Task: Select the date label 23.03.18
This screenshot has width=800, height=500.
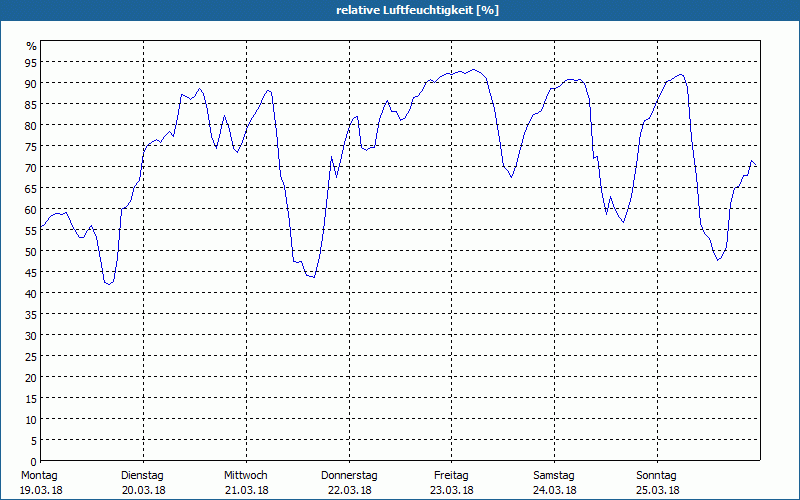Action: point(452,491)
